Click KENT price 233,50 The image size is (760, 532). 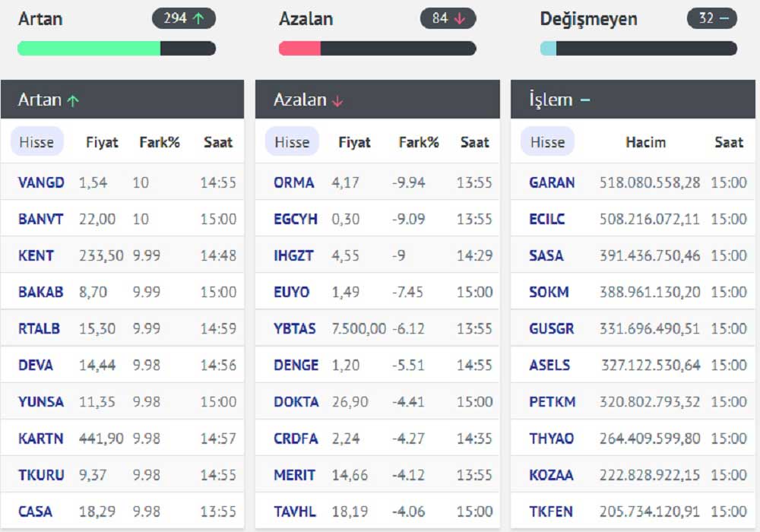(x=101, y=256)
